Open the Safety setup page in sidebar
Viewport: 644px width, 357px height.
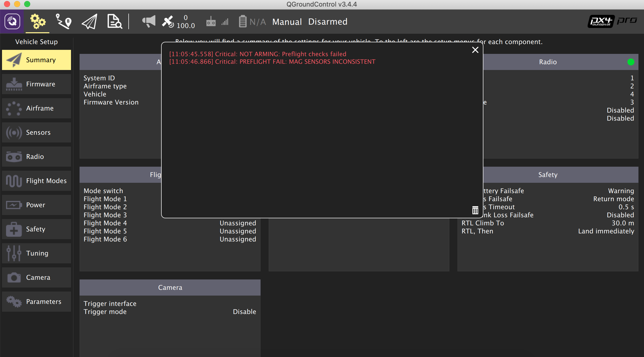(37, 229)
